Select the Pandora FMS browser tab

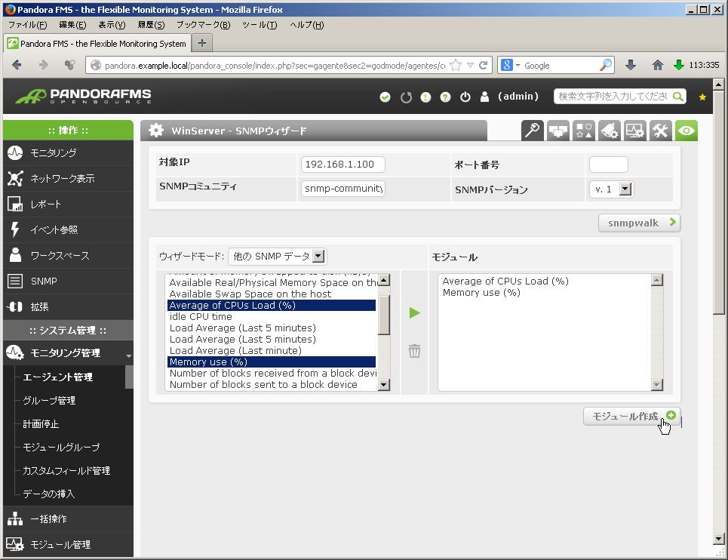(97, 44)
